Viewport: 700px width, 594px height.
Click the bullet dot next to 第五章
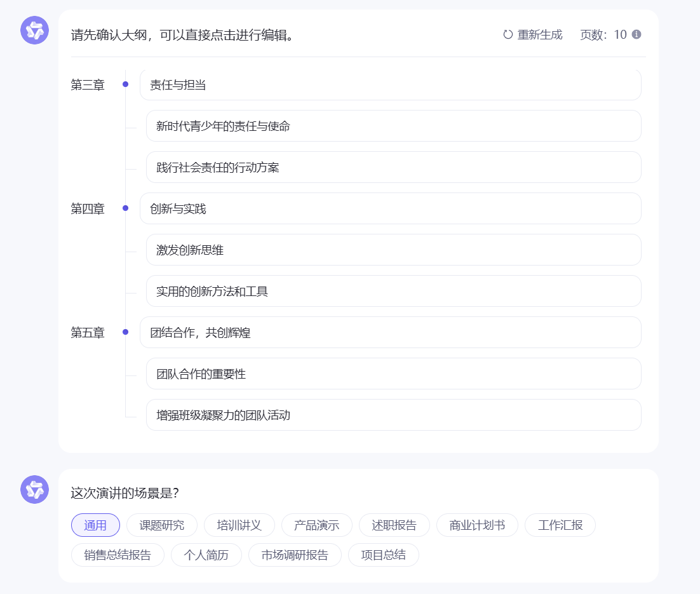[x=125, y=332]
